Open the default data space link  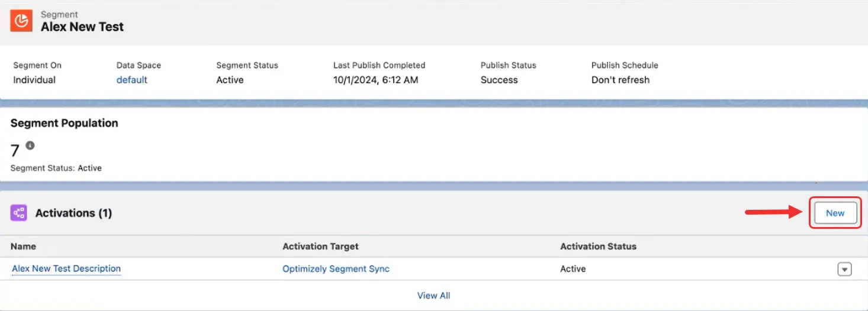coord(132,80)
